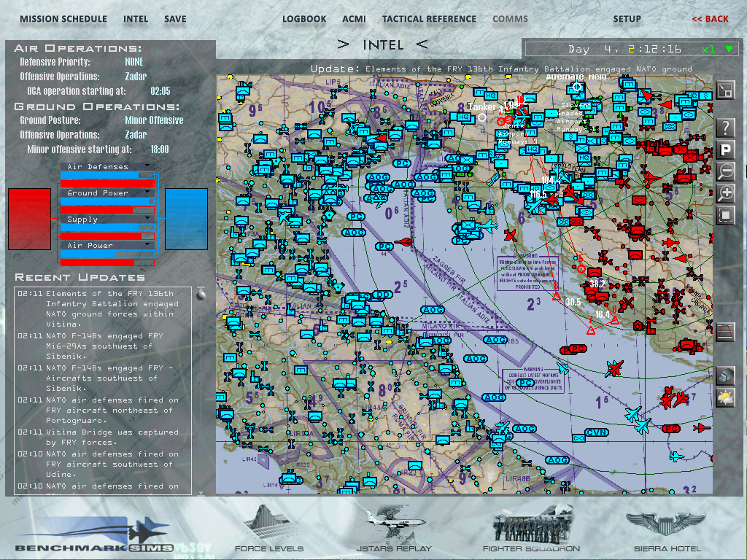Select the CVN carrier marker on map
The height and width of the screenshot is (560, 747).
597,432
